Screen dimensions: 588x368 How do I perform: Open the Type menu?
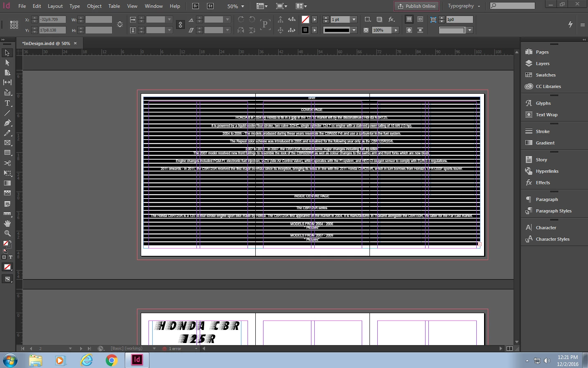coord(74,6)
